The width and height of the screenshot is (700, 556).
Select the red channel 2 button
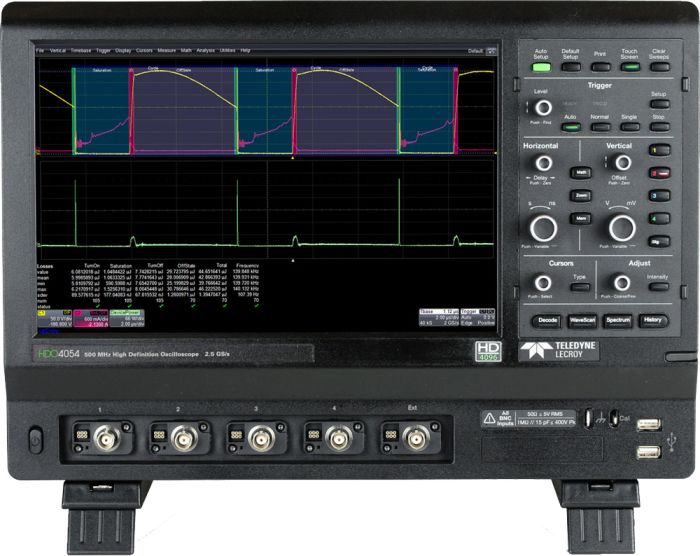[x=659, y=173]
